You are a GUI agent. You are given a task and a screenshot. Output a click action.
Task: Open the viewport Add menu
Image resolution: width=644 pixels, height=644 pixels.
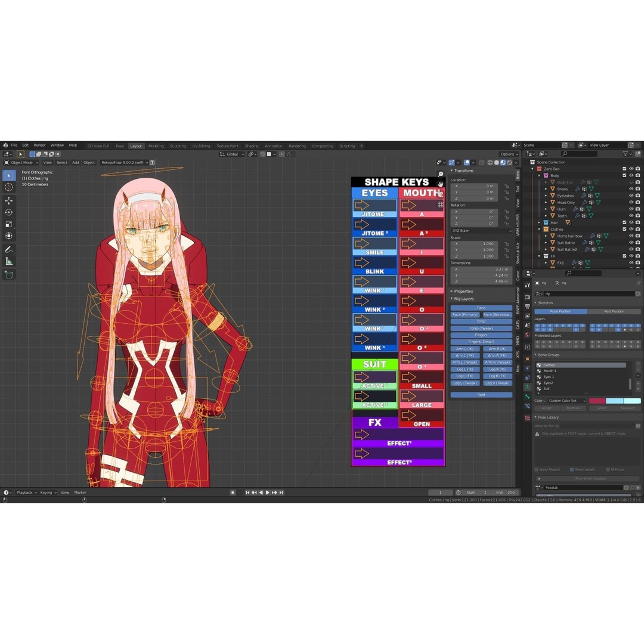coord(76,163)
